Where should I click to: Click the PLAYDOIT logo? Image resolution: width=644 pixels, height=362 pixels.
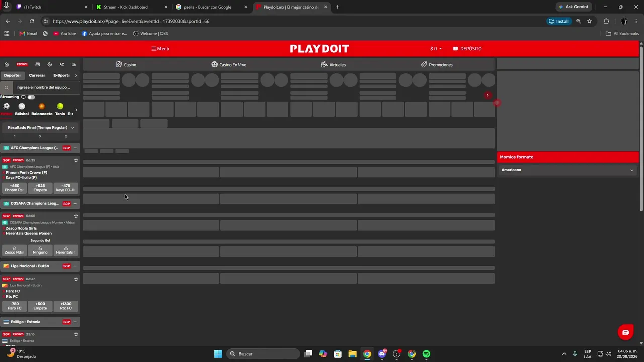click(319, 49)
